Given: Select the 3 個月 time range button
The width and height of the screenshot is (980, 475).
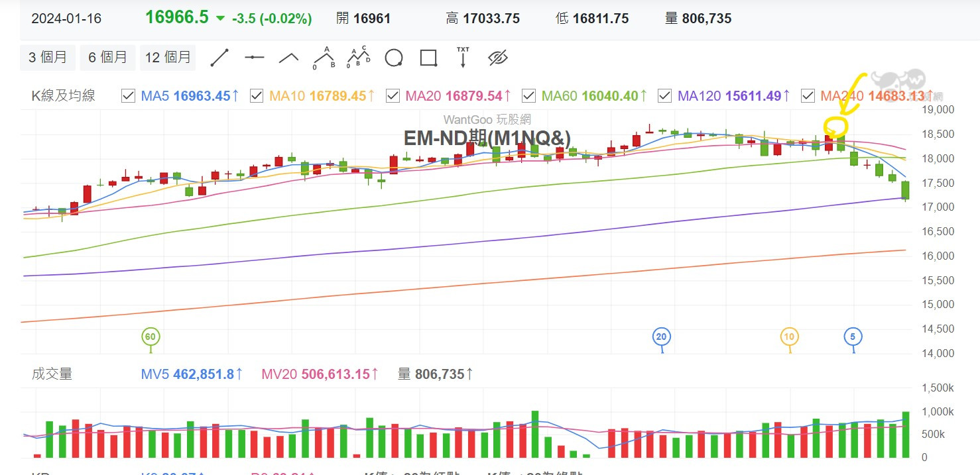Looking at the screenshot, I should [48, 58].
